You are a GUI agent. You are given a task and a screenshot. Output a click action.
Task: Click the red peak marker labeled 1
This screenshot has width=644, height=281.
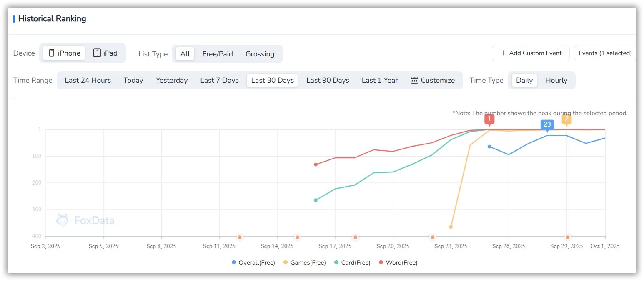pos(489,119)
